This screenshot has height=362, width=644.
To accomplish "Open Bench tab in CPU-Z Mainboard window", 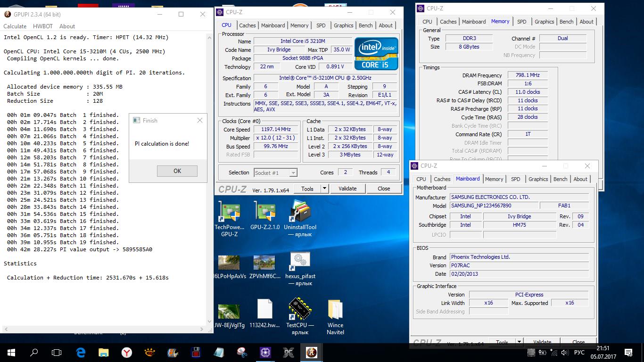I will click(x=560, y=179).
